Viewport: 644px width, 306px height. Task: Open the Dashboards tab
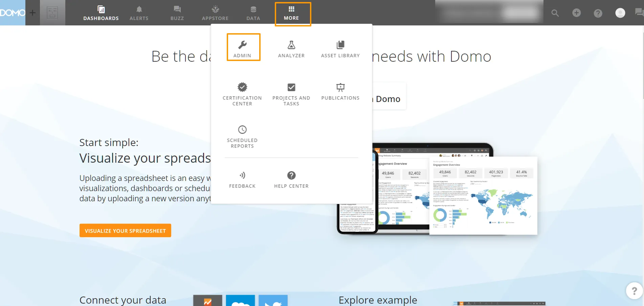tap(101, 13)
